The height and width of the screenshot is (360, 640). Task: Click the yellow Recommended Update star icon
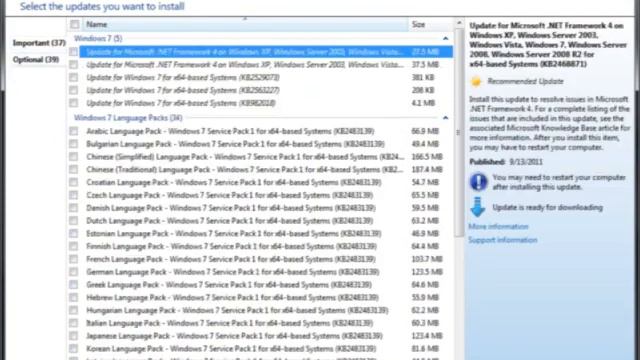[476, 81]
